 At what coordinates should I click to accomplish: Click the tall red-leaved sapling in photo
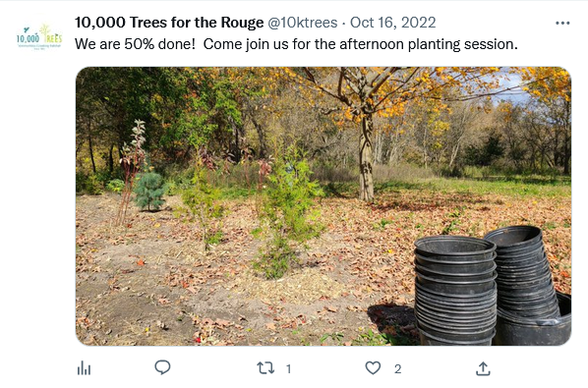click(131, 172)
